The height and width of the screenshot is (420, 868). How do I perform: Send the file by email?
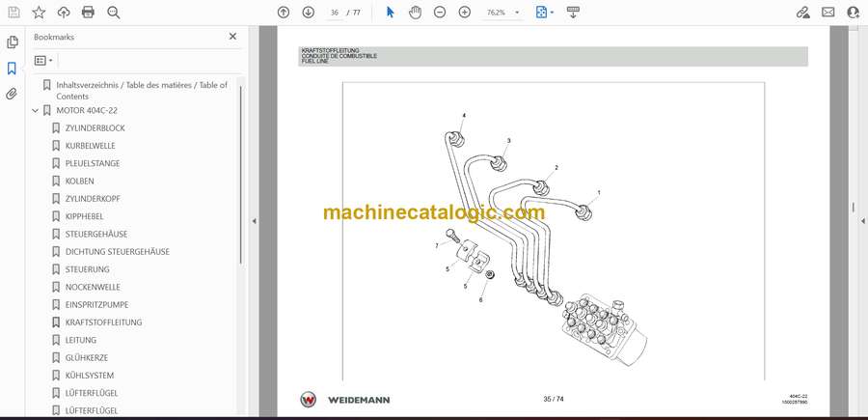pyautogui.click(x=828, y=13)
